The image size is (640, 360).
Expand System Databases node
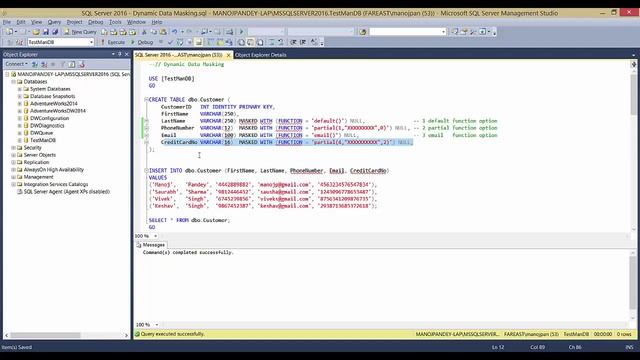tap(20, 89)
